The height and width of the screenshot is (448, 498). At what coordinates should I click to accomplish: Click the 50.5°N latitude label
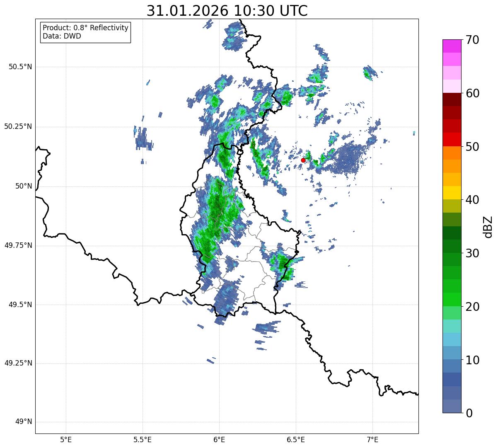coord(20,67)
